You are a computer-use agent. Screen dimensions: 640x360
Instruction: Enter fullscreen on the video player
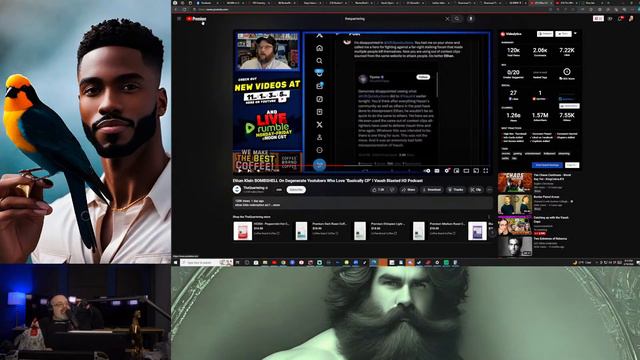[486, 171]
